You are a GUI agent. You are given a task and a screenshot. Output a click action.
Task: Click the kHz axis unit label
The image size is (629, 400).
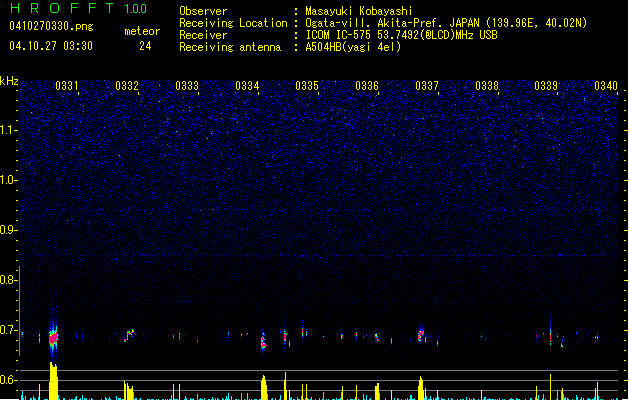[x=9, y=81]
